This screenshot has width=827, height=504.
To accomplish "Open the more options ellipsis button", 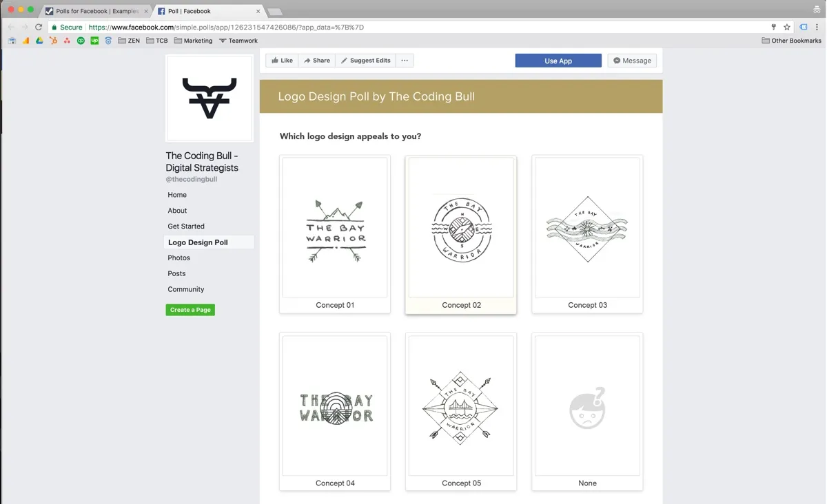I will (x=405, y=61).
